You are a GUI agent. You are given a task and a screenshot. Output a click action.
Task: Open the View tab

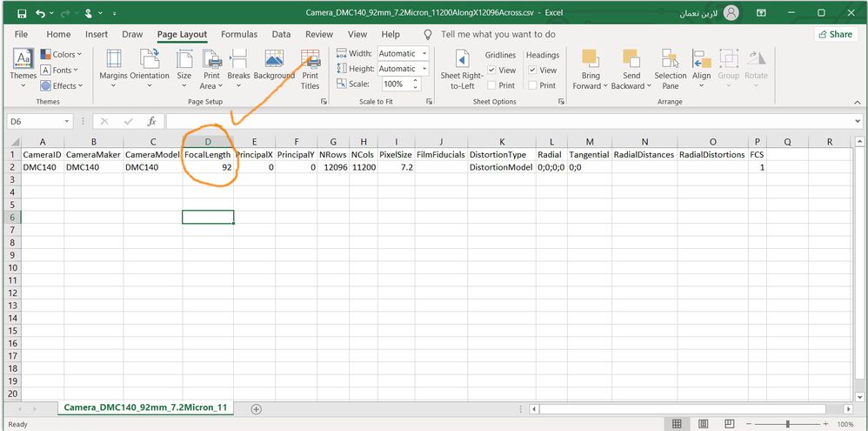coord(357,34)
